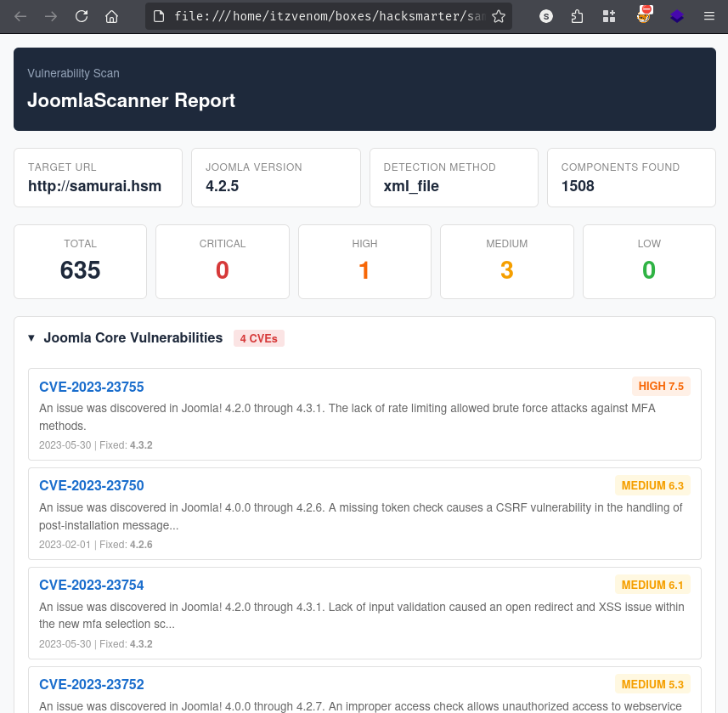Click the HIGH 7.5 severity badge

[661, 387]
